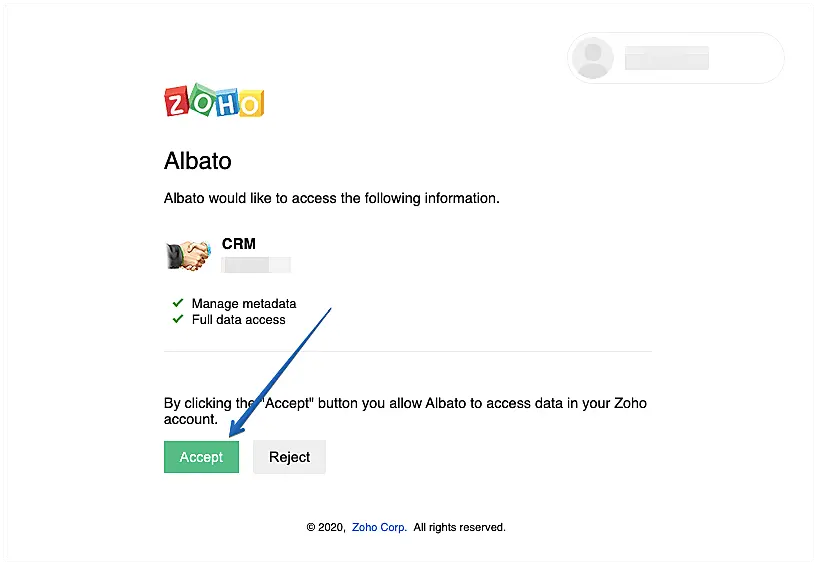Click the bold CRM label

click(x=239, y=244)
